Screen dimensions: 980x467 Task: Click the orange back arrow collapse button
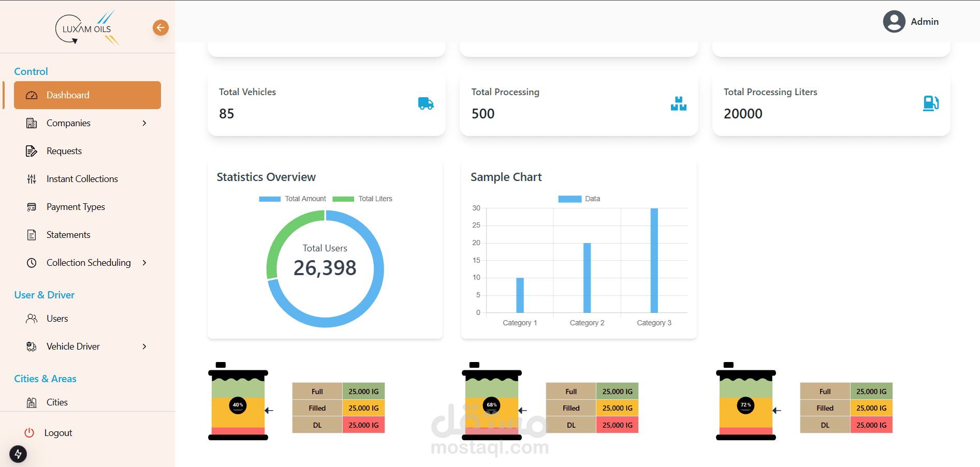click(x=160, y=27)
